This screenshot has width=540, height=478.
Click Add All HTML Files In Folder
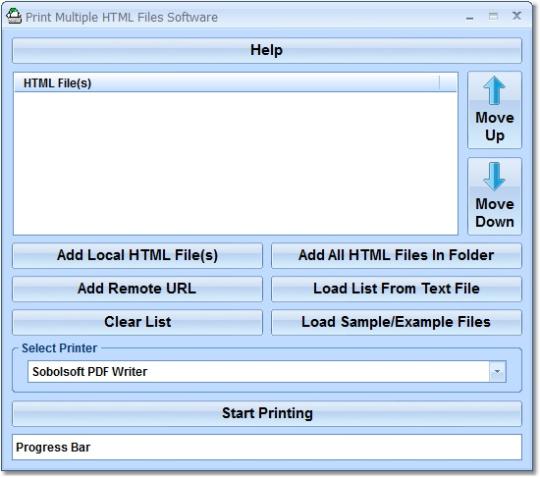(x=396, y=256)
